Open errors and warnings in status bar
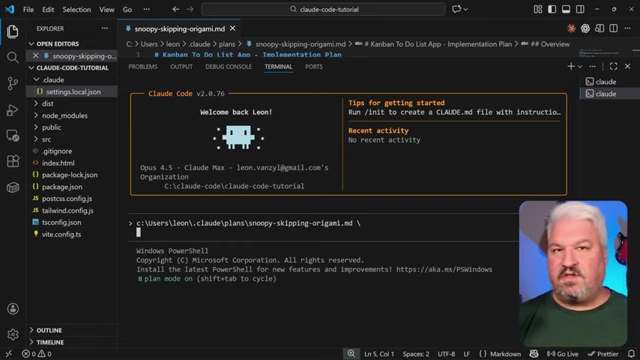The width and height of the screenshot is (640, 360). pos(37,354)
